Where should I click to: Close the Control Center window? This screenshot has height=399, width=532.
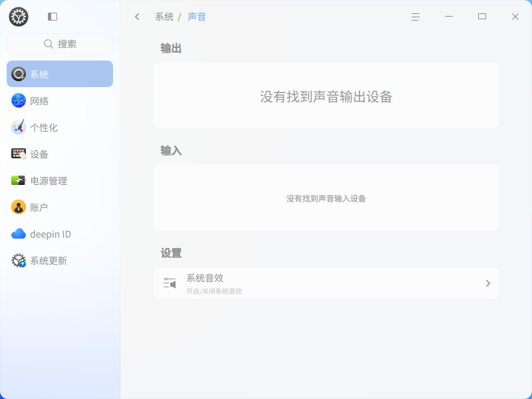click(515, 17)
